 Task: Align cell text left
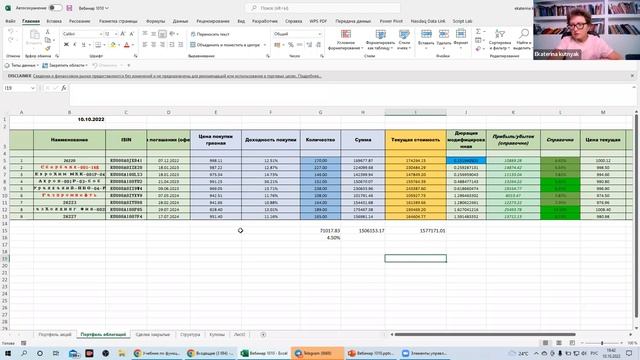(x=145, y=44)
